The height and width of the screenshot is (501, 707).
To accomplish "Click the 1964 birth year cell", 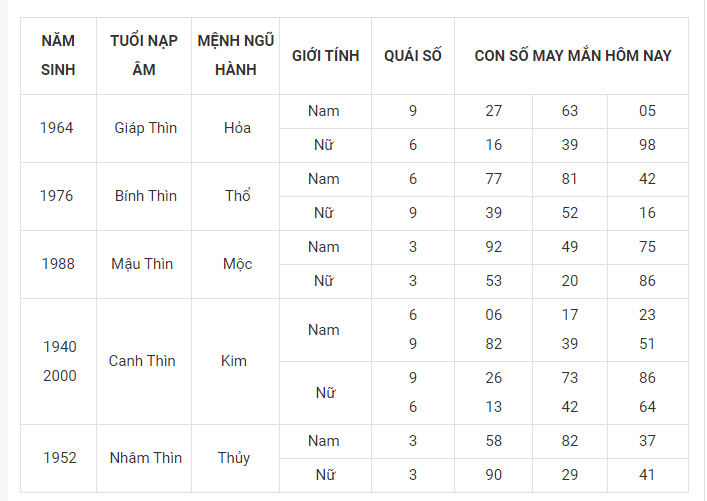I will [58, 128].
